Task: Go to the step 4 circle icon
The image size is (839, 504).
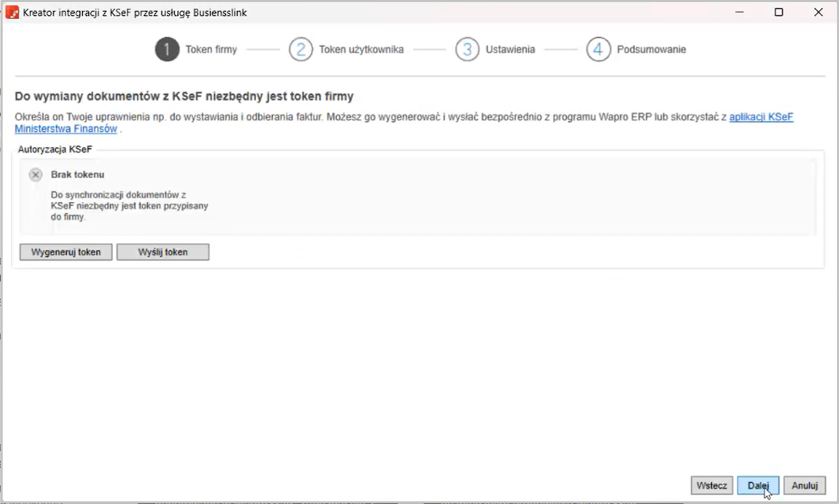Action: (599, 50)
